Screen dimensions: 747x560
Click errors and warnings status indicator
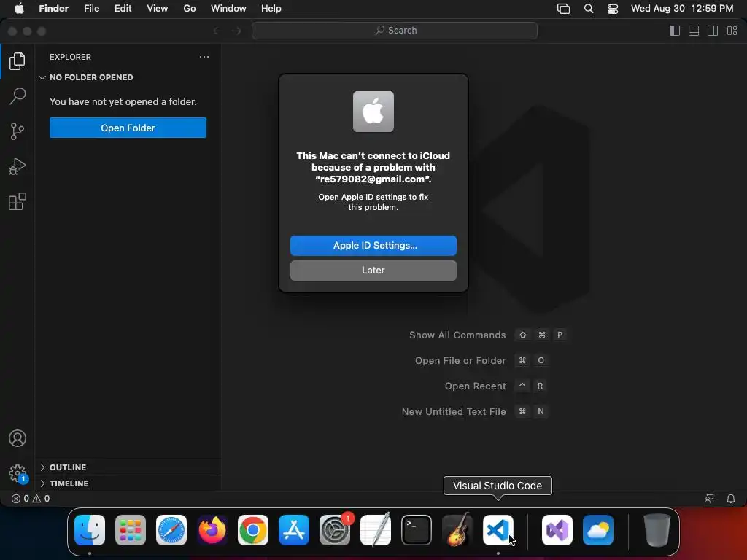[31, 499]
